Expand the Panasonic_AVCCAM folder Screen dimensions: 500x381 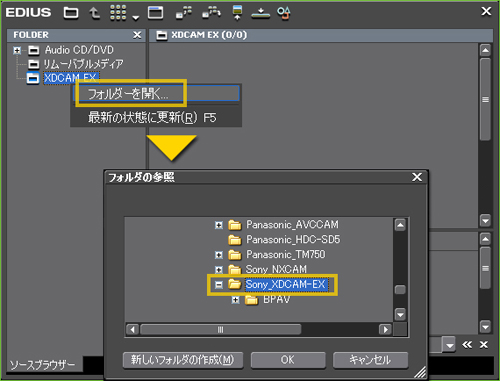click(x=219, y=225)
